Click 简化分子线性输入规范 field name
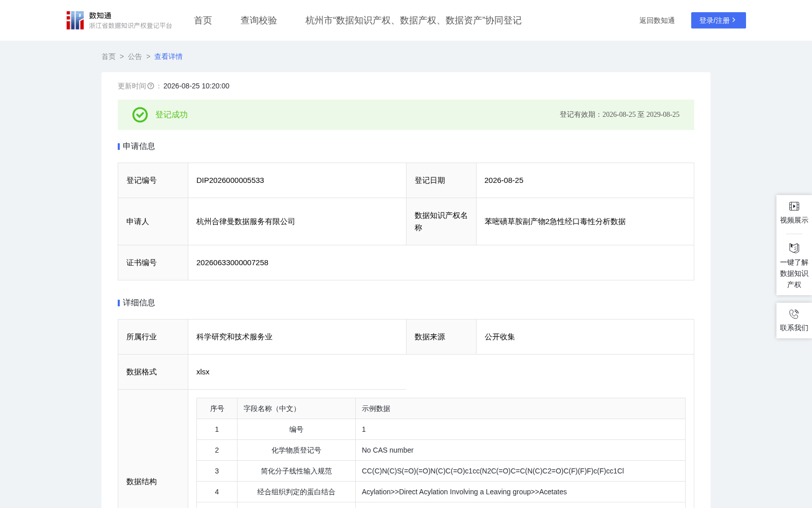The image size is (812, 508). point(296,471)
